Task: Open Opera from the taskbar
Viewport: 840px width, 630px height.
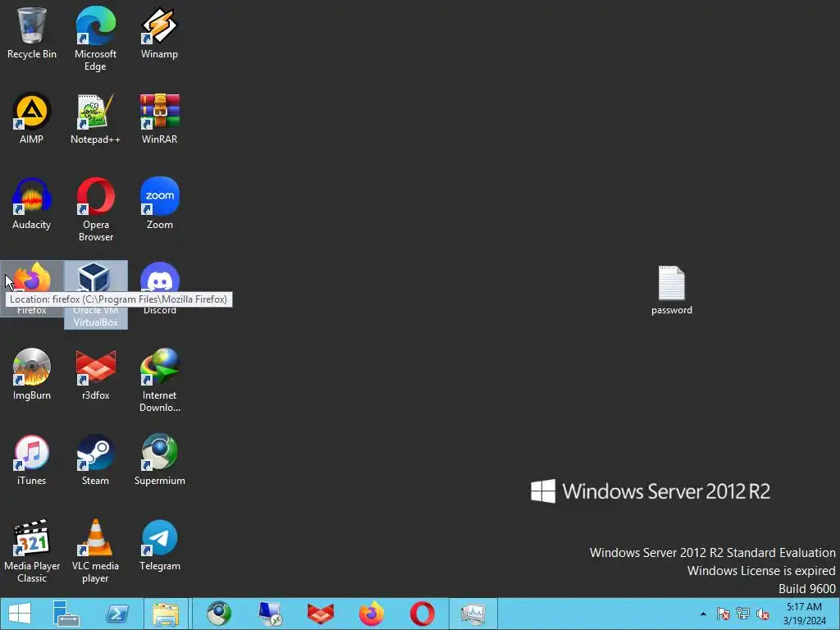Action: click(x=422, y=614)
